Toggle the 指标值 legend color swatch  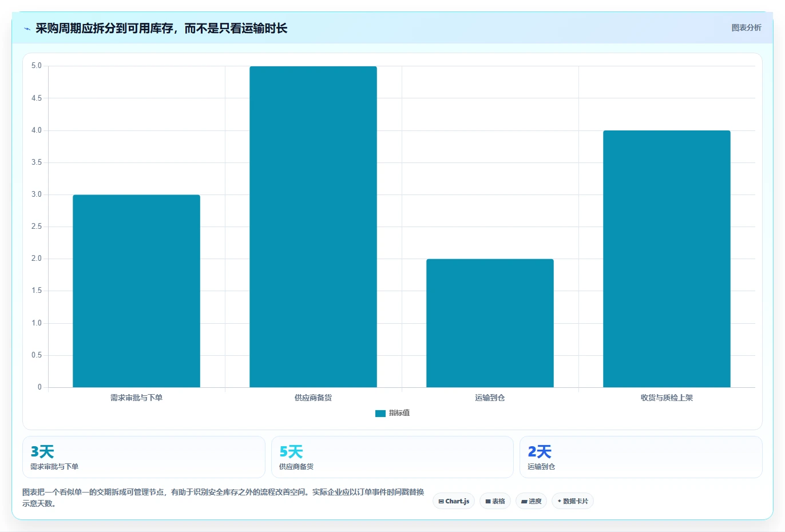click(x=380, y=414)
